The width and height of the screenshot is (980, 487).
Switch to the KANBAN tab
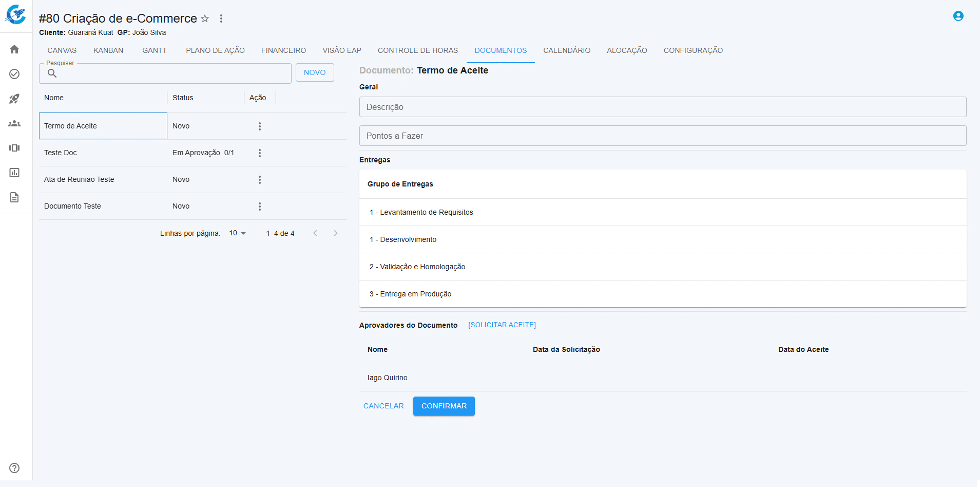point(108,50)
